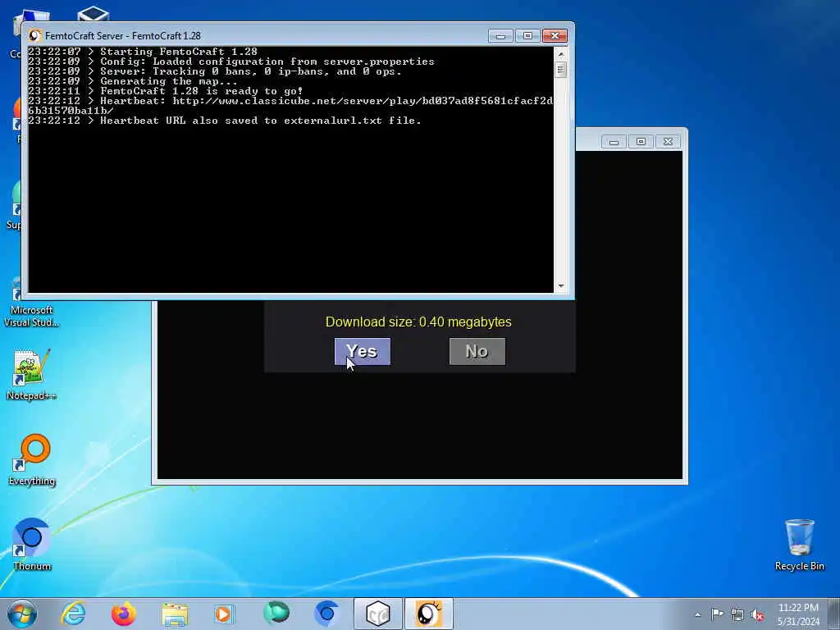Close the FemtoCraft Server console window
This screenshot has width=840, height=630.
tap(555, 36)
